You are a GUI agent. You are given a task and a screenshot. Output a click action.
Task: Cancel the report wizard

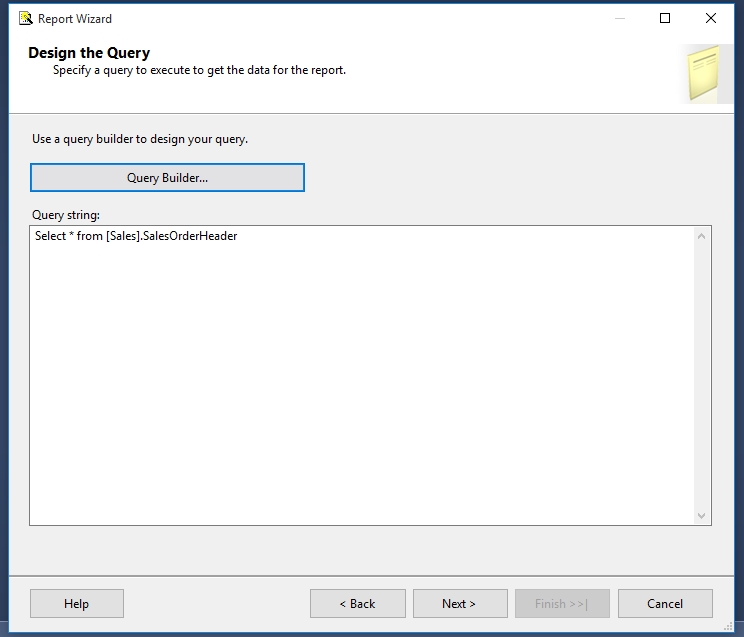(x=665, y=603)
